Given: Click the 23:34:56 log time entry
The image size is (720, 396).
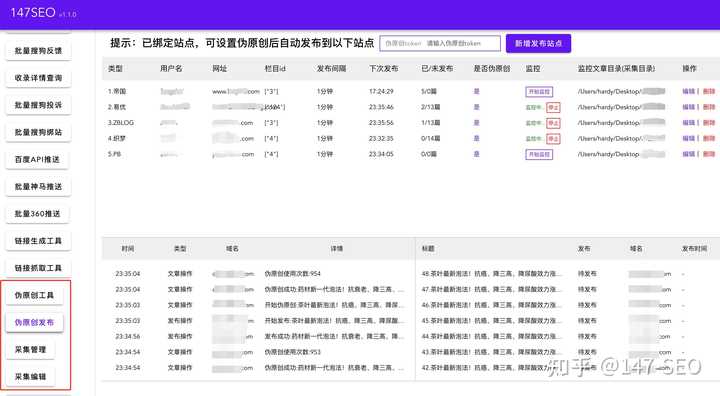Looking at the screenshot, I should click(x=128, y=336).
